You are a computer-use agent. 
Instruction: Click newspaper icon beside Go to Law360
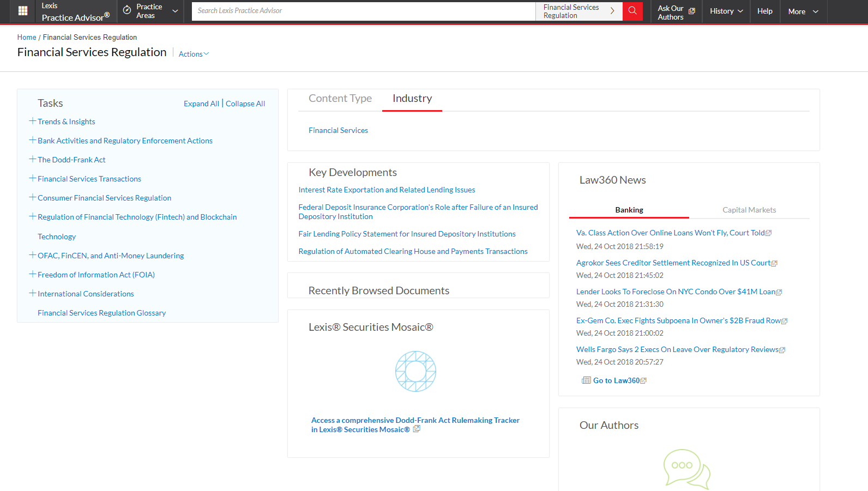(586, 380)
